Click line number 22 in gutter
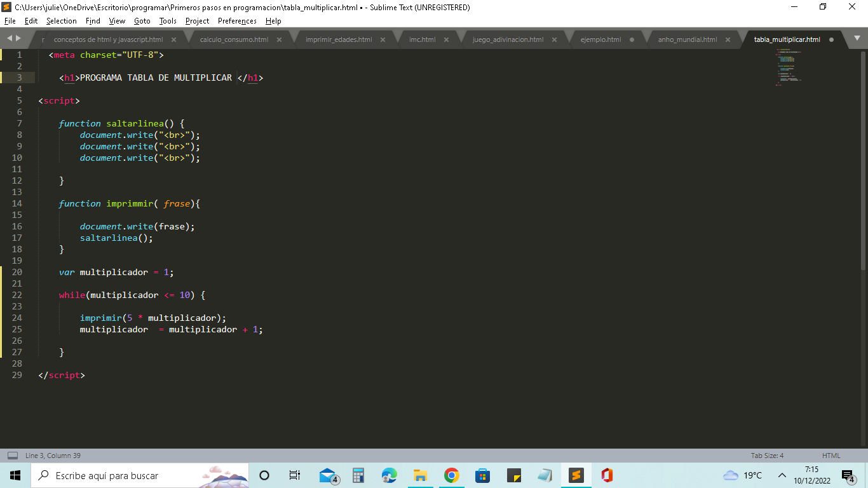 click(x=17, y=295)
